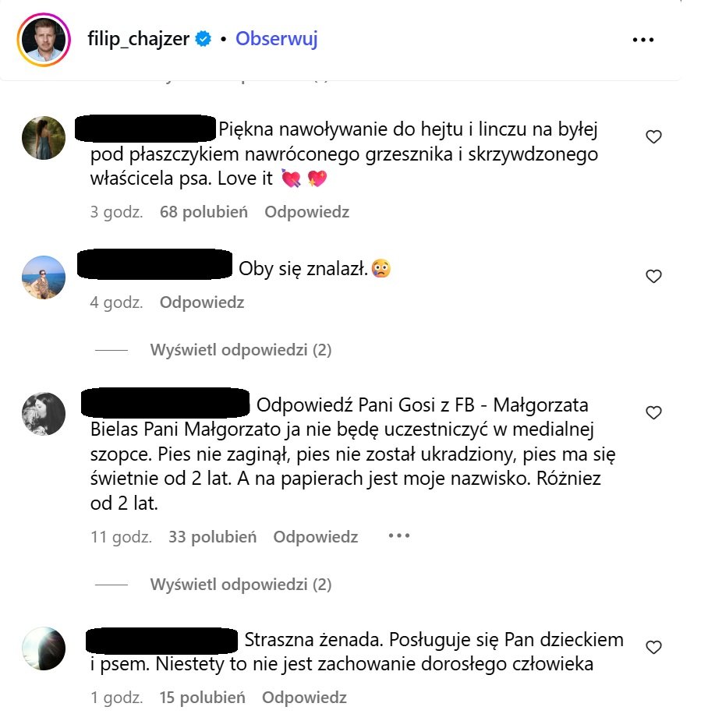The height and width of the screenshot is (728, 715).
Task: Open filip_chajzer's profile picture story
Action: pos(44,40)
